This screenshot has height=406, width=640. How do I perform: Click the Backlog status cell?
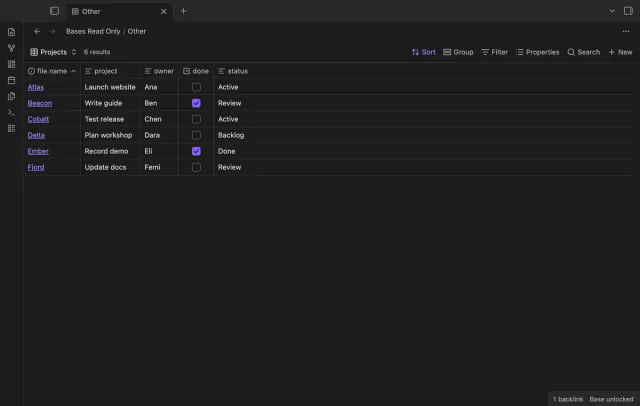234,135
